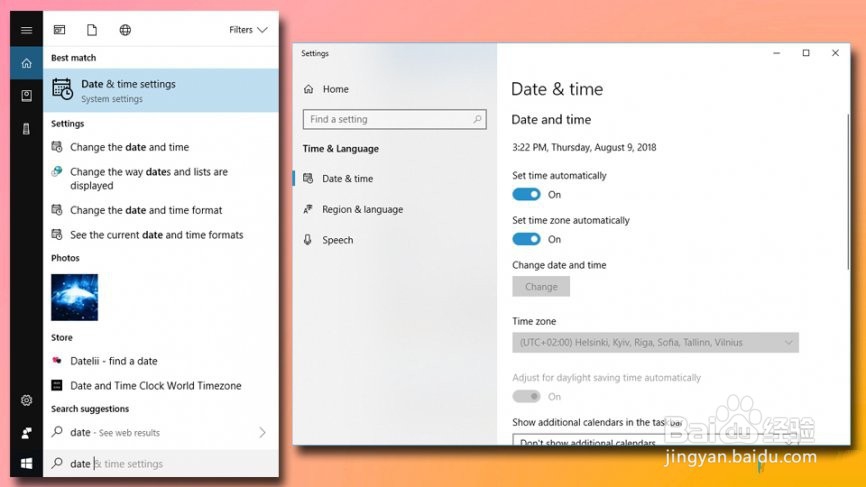
Task: Filter search results by apps icon
Action: pos(59,30)
